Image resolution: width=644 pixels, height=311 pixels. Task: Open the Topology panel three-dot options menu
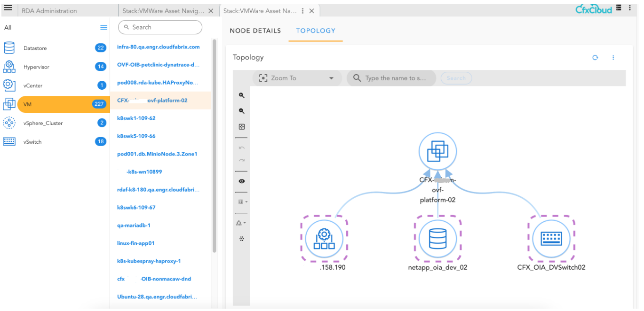[x=613, y=57]
